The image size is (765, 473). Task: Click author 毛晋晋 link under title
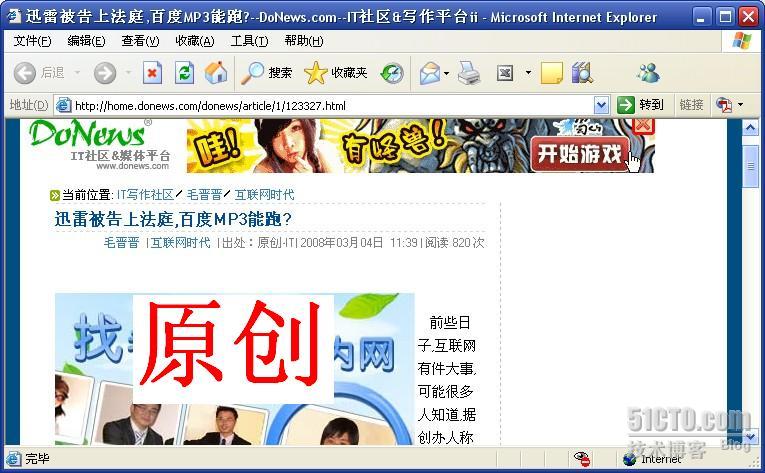click(121, 243)
